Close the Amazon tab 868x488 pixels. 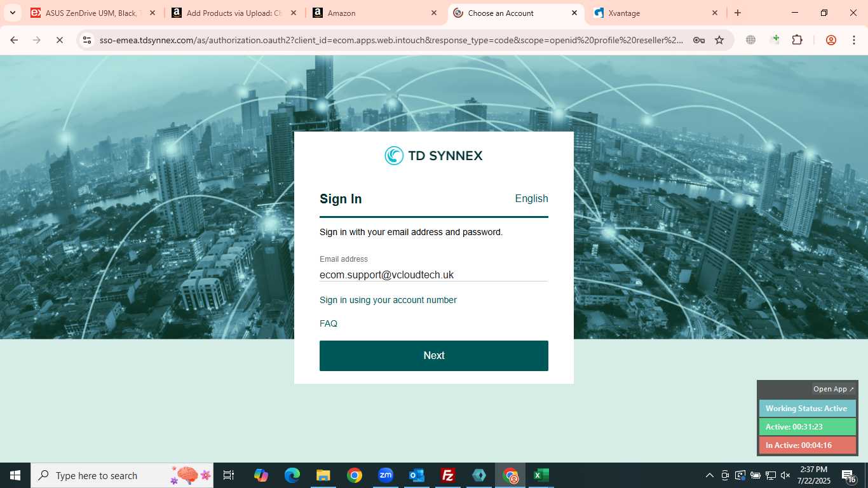[x=434, y=13]
